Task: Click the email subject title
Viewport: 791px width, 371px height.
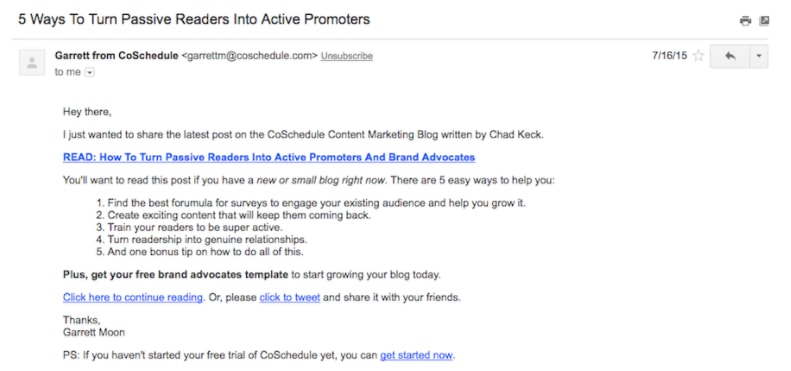Action: coord(194,20)
